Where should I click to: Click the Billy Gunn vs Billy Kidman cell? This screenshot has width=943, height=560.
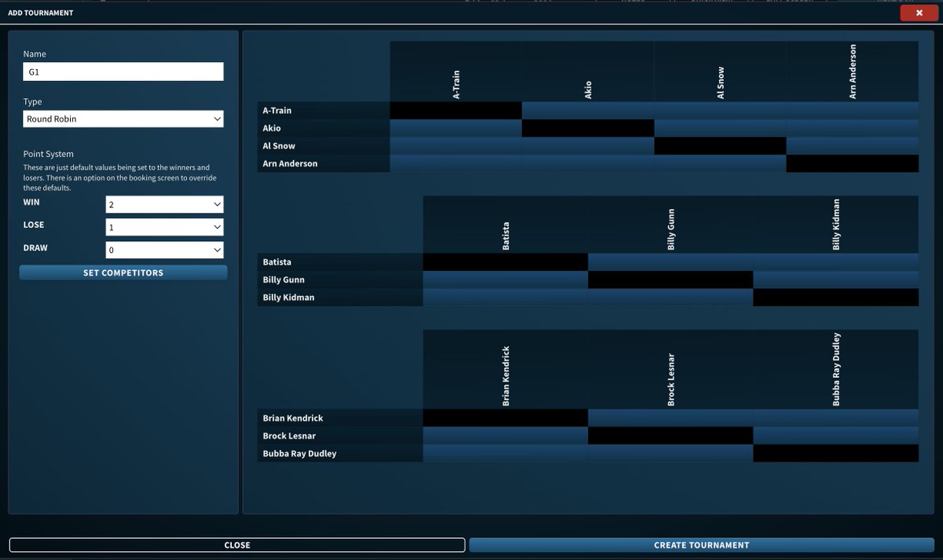click(836, 280)
